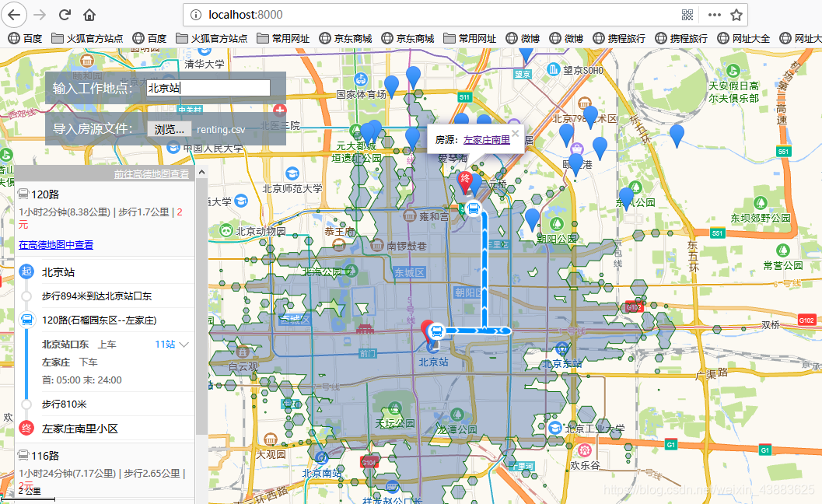Click 北京站 label on map

click(433, 362)
